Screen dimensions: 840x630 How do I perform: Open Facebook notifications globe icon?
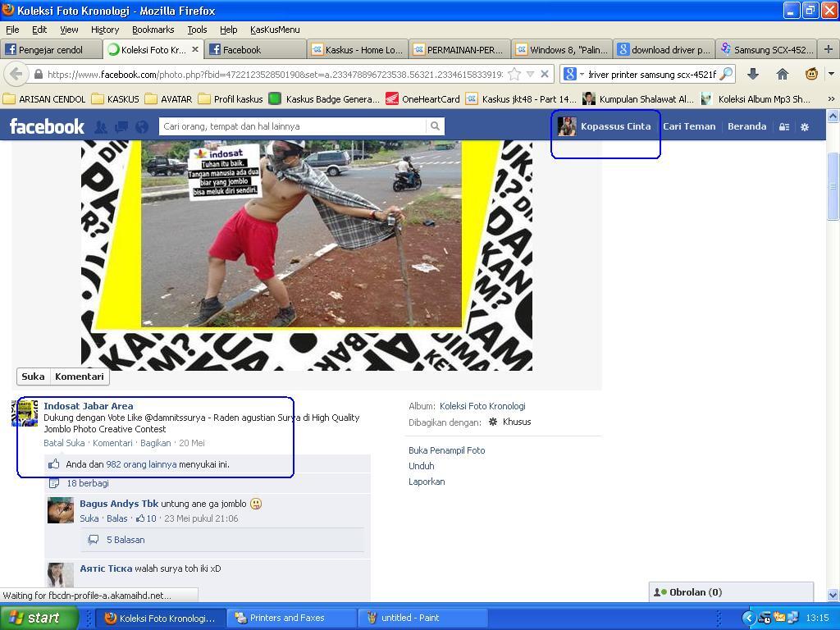(x=142, y=127)
